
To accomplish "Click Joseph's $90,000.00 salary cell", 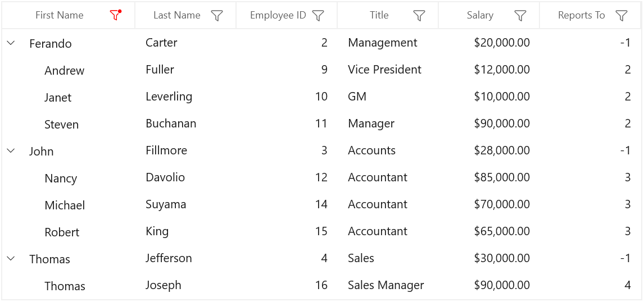I will tap(502, 285).
